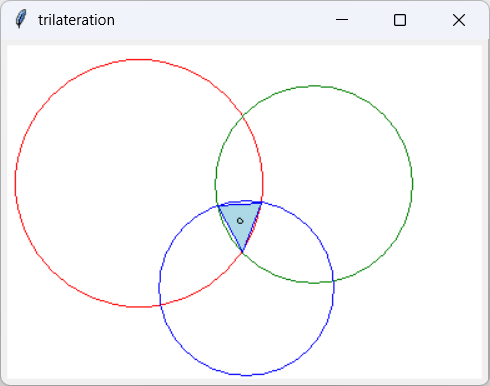Maximize the trilateration window
490x386 pixels.
[400, 20]
